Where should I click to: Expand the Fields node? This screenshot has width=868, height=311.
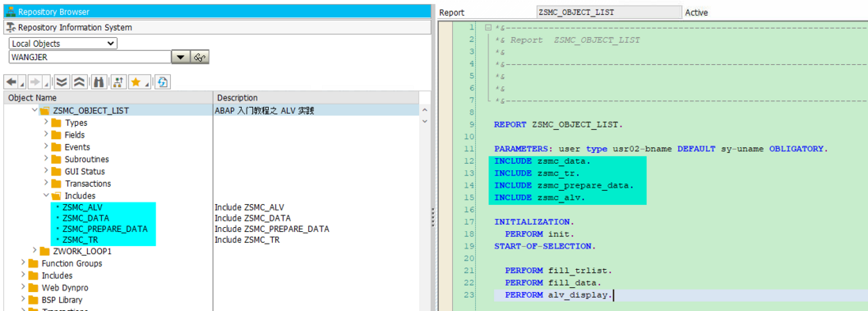[47, 135]
